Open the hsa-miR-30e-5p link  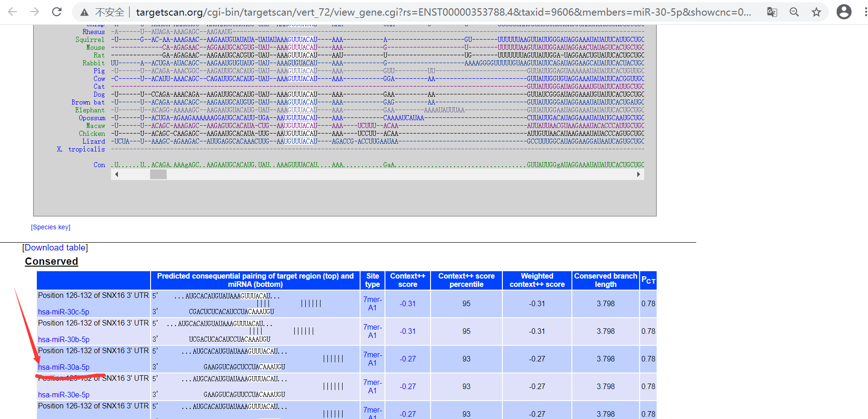point(64,395)
